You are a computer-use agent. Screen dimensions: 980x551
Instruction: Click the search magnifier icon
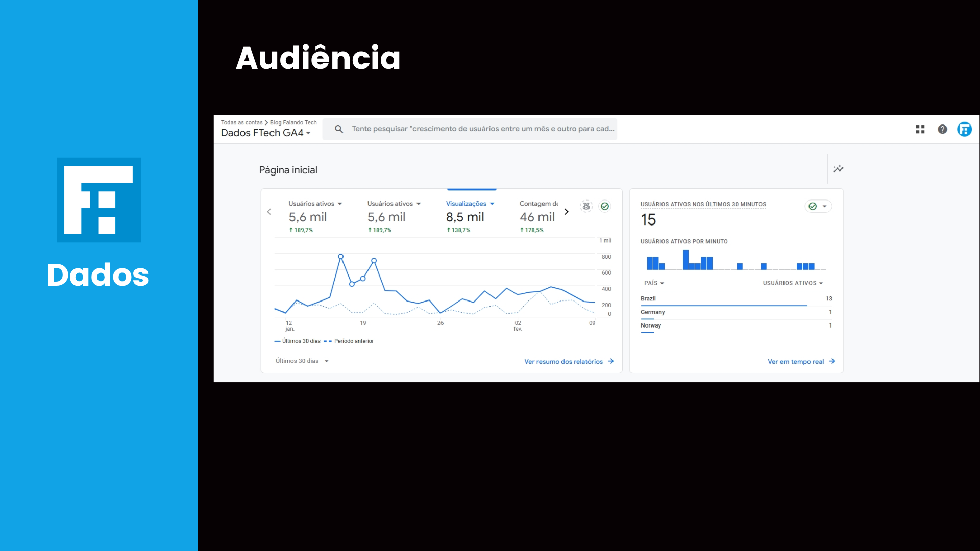[x=339, y=129]
